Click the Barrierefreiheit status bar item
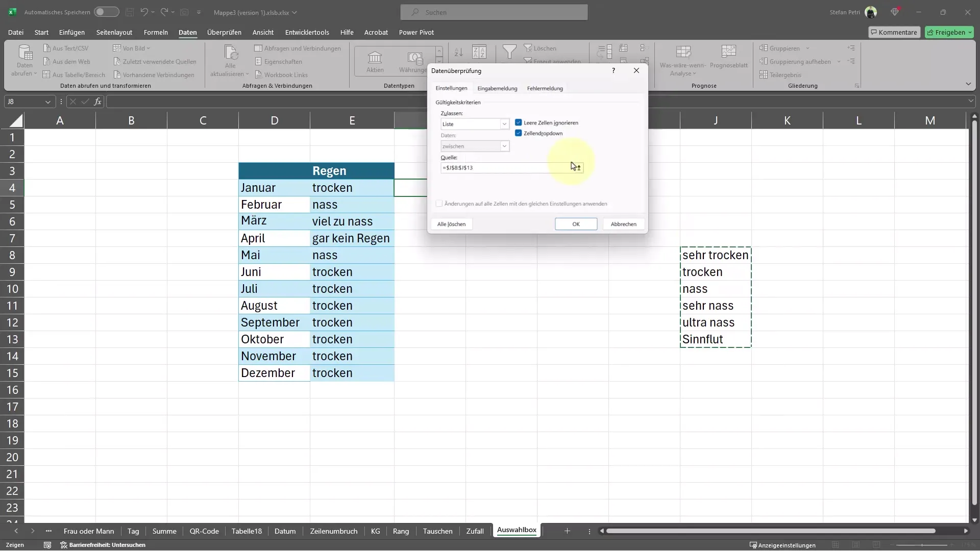This screenshot has height=551, width=980. click(103, 545)
